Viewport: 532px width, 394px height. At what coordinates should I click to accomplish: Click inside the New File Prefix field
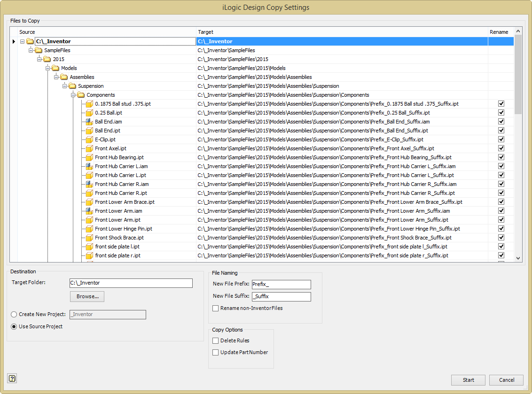point(281,284)
